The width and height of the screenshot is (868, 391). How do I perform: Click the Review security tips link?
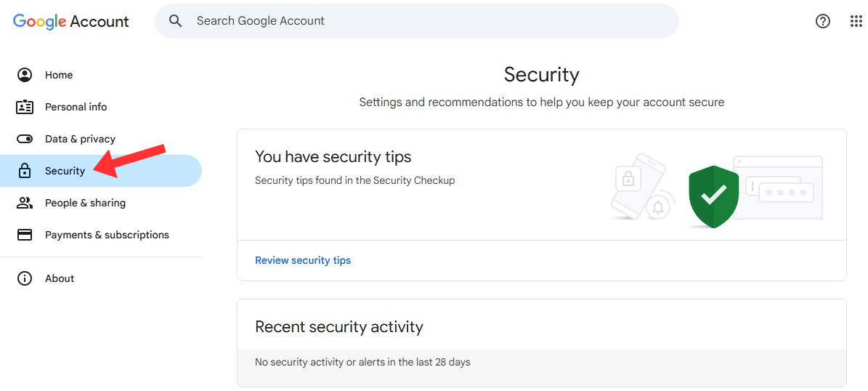tap(303, 260)
